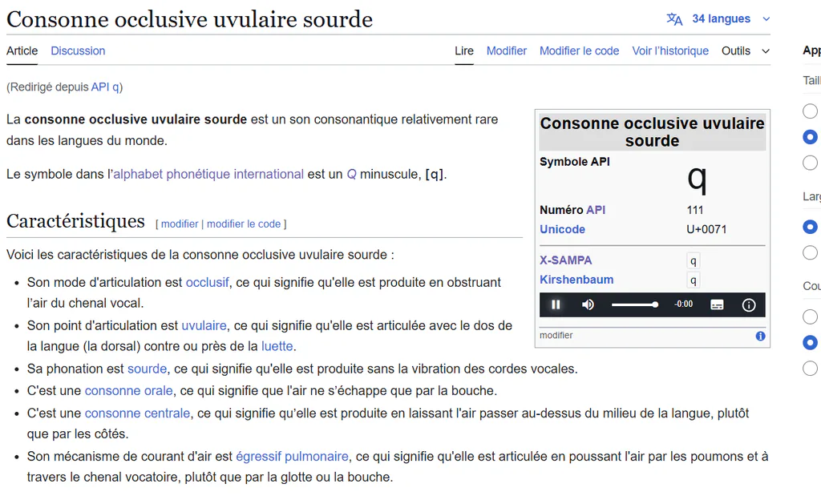Open the Kirshenbaum link
The image size is (821, 504).
click(576, 280)
